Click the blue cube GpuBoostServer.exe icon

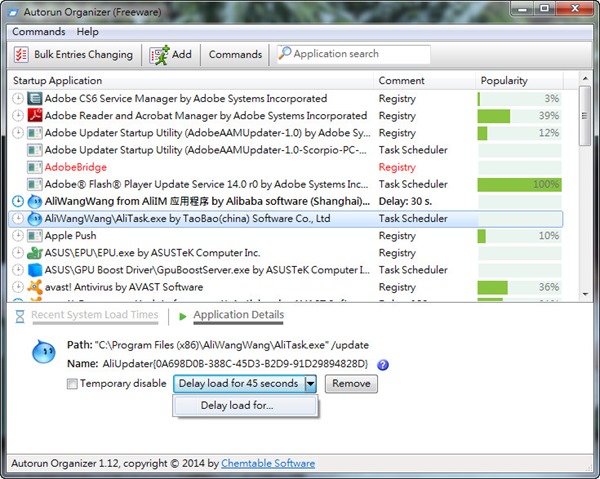[34, 270]
